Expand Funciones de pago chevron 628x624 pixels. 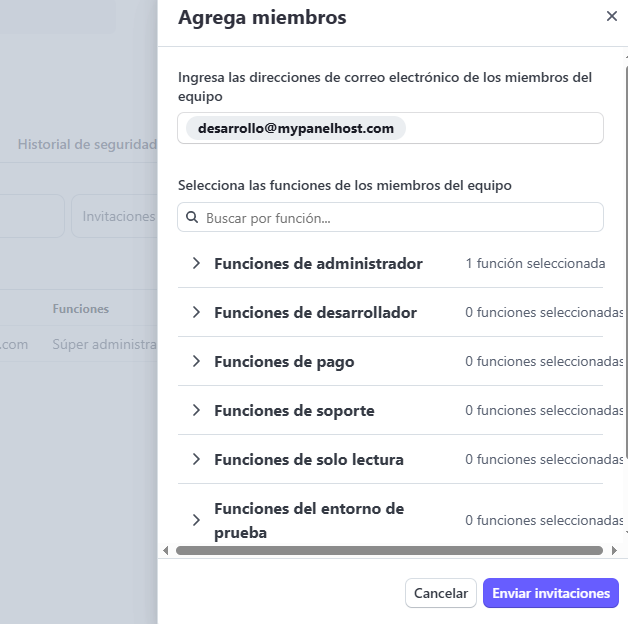click(196, 362)
